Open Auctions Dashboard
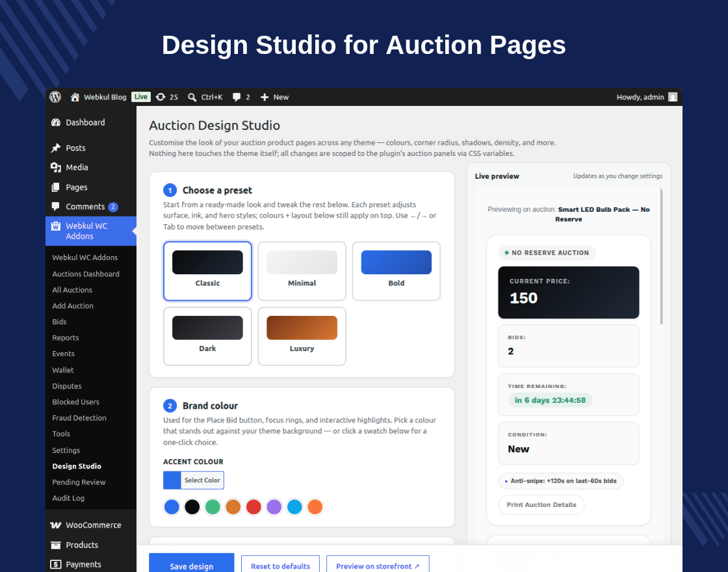This screenshot has height=572, width=728. (x=86, y=274)
